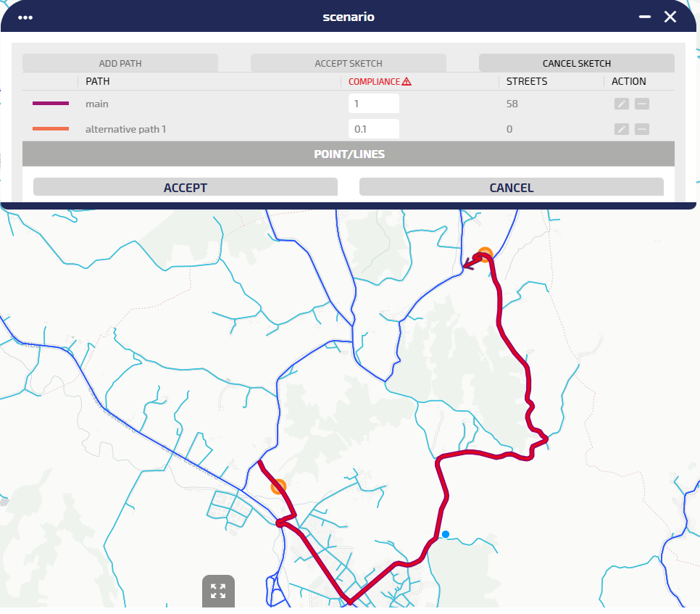Click ACCEPT SKETCH button
Screen dimensions: 700x614
(348, 63)
